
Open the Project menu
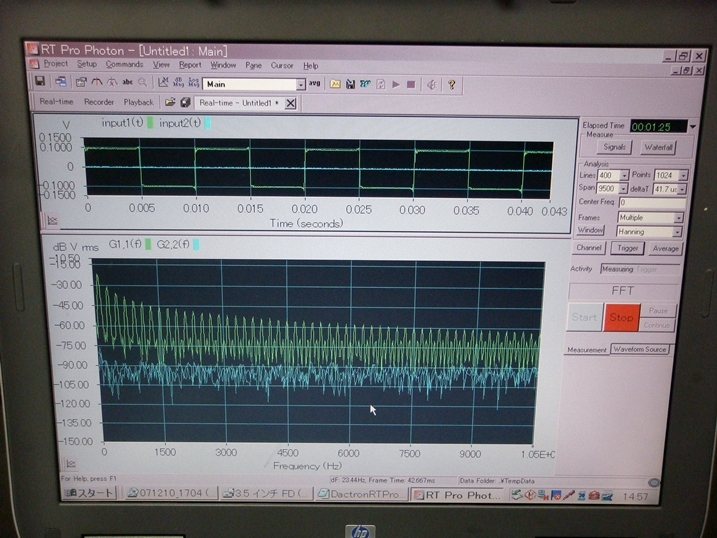[56, 64]
